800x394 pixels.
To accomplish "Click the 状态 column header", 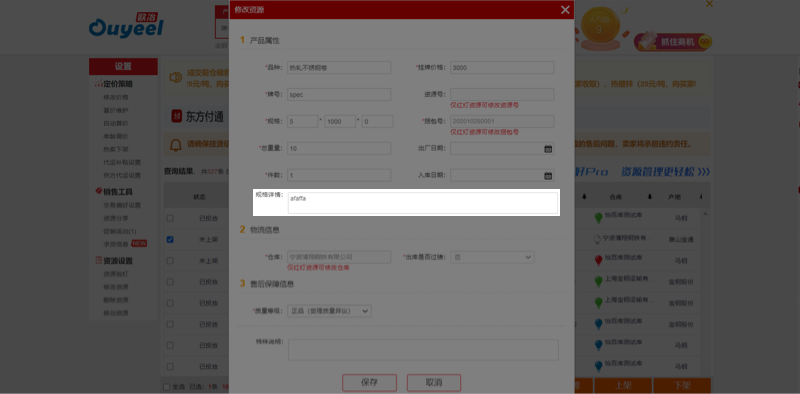I will (199, 197).
